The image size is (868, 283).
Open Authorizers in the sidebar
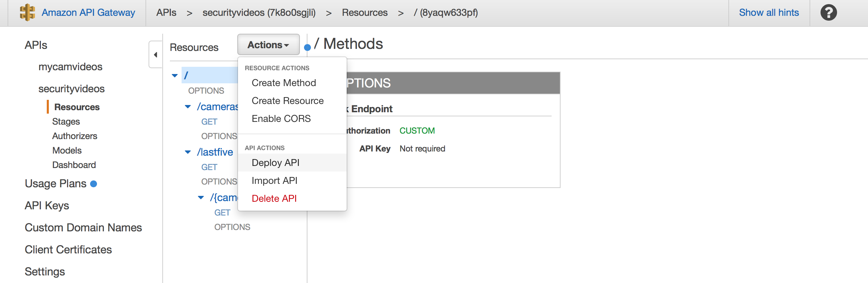click(75, 136)
